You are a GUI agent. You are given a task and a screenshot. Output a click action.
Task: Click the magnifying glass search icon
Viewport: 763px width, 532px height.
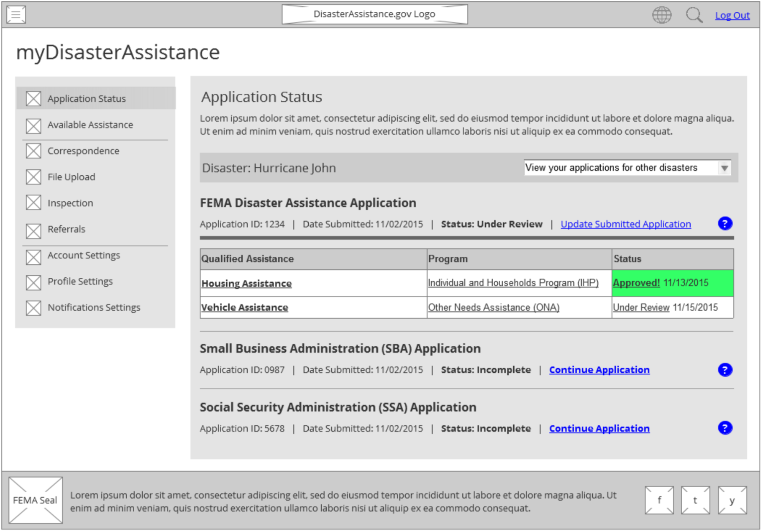pyautogui.click(x=694, y=15)
